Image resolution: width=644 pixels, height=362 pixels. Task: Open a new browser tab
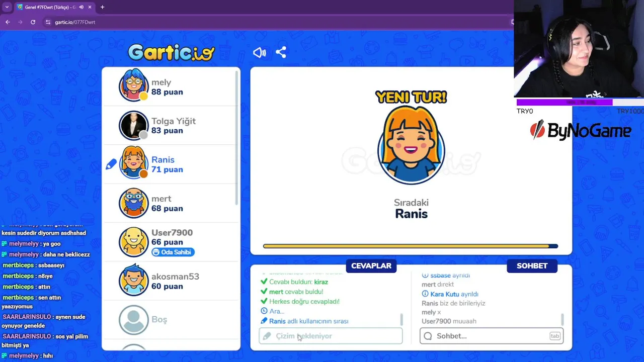pos(102,7)
